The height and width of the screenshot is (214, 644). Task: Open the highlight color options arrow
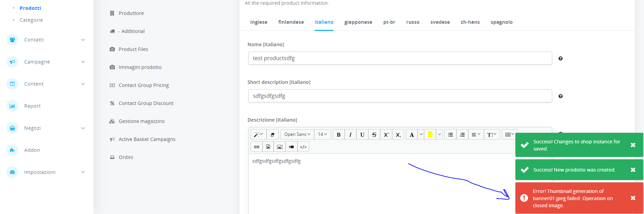440,135
